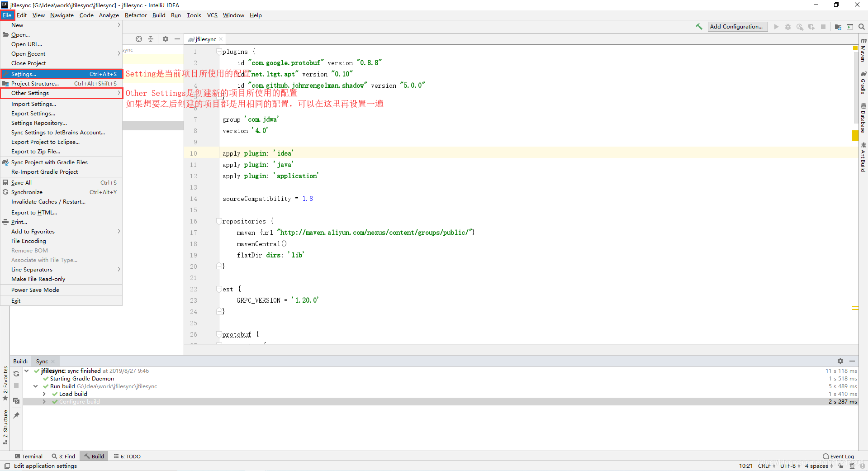
Task: Open the Other Settings submenu
Action: point(62,93)
